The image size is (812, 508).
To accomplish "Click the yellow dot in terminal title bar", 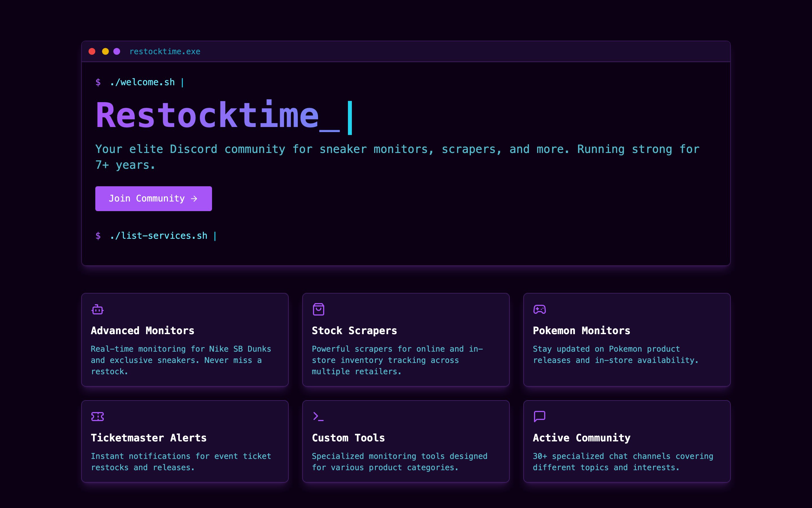I will [x=105, y=51].
